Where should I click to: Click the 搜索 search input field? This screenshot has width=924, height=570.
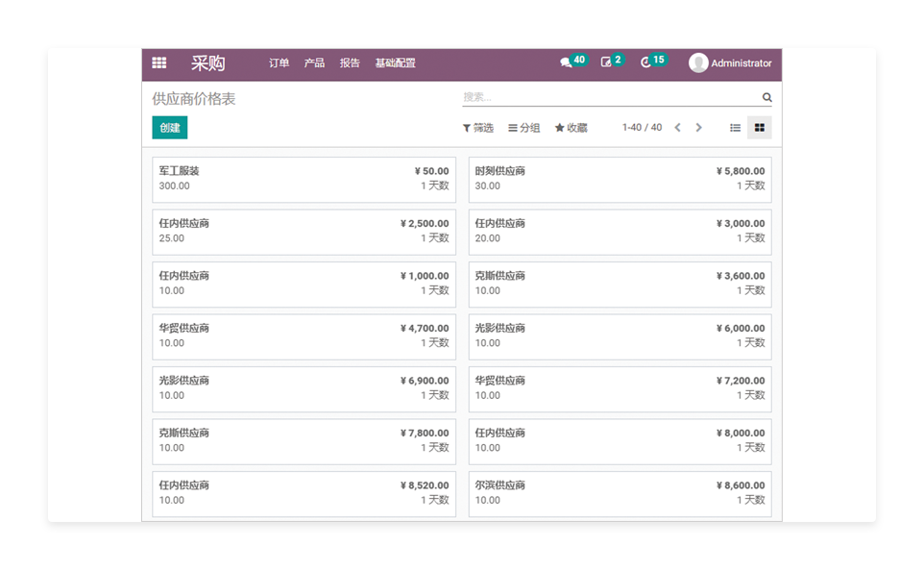[x=610, y=97]
